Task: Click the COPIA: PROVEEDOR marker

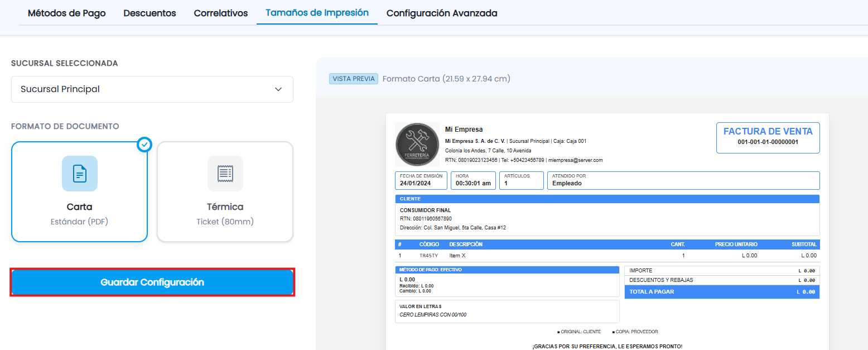Action: (635, 332)
